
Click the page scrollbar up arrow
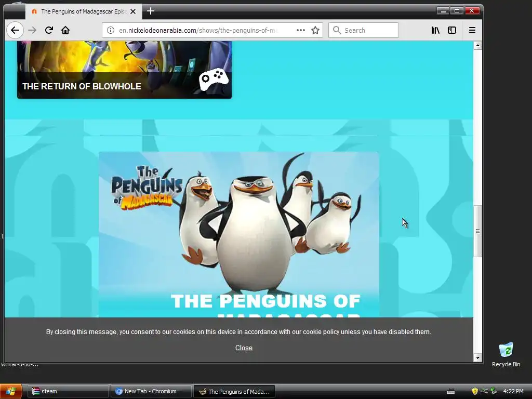[478, 46]
